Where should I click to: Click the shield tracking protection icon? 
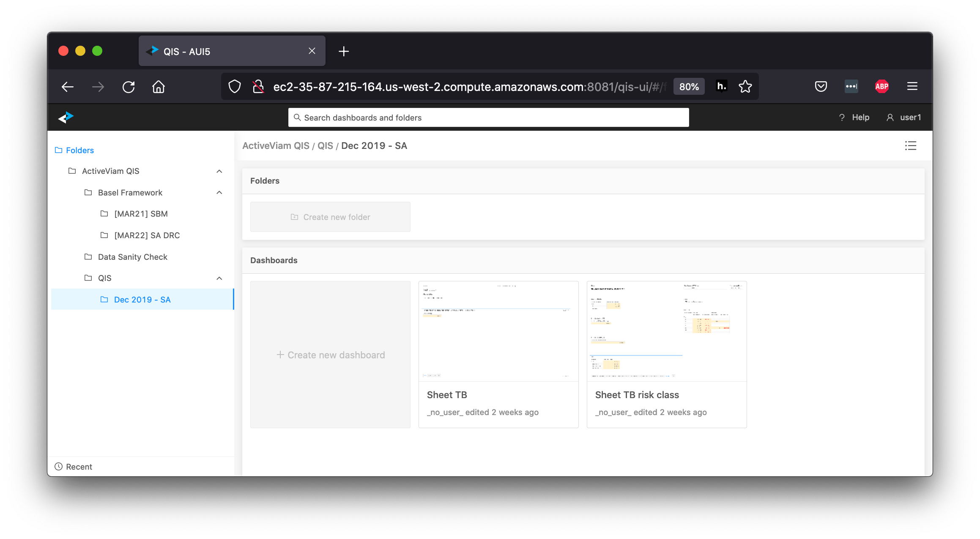[235, 87]
